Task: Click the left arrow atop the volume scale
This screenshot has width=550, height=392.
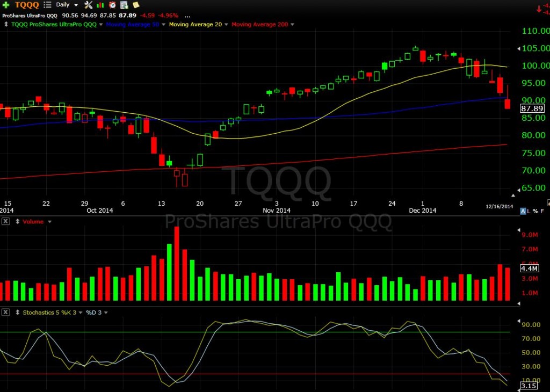Action: [519, 230]
